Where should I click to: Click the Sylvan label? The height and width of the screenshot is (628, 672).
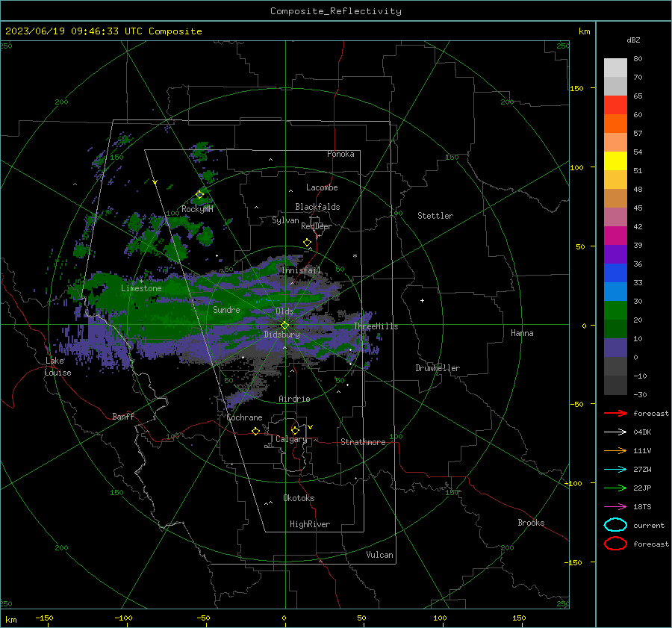pyautogui.click(x=285, y=220)
